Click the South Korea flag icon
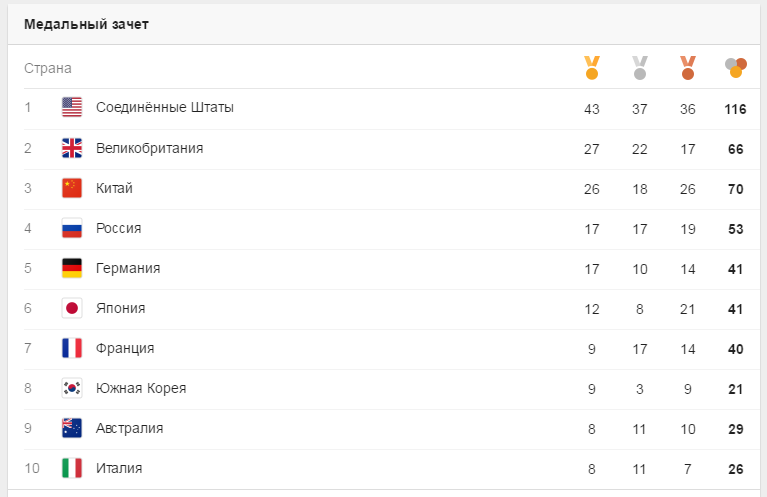 [72, 388]
